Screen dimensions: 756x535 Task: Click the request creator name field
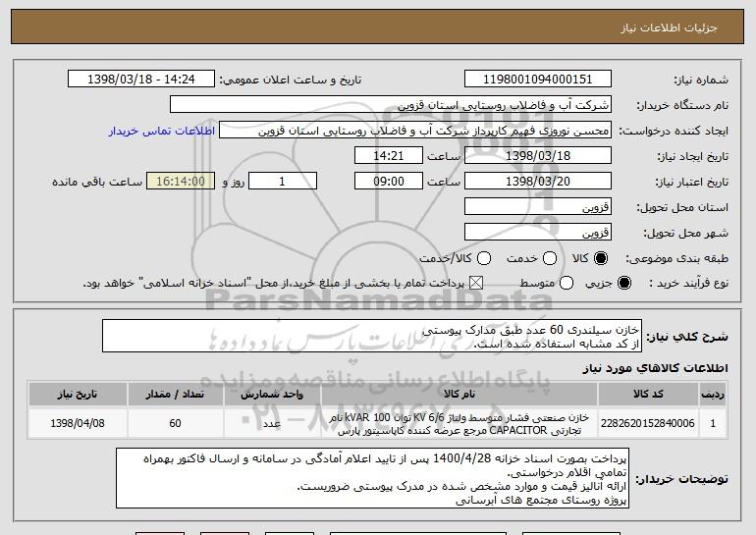tap(415, 131)
